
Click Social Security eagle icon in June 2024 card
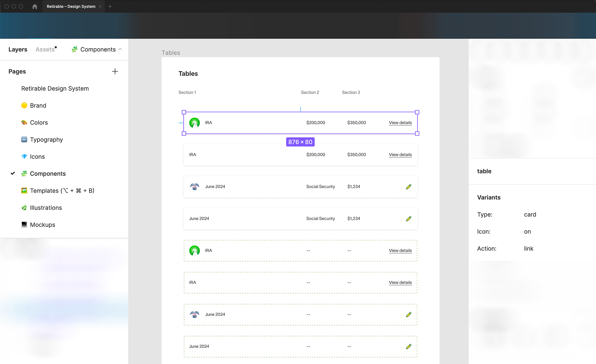coord(195,186)
